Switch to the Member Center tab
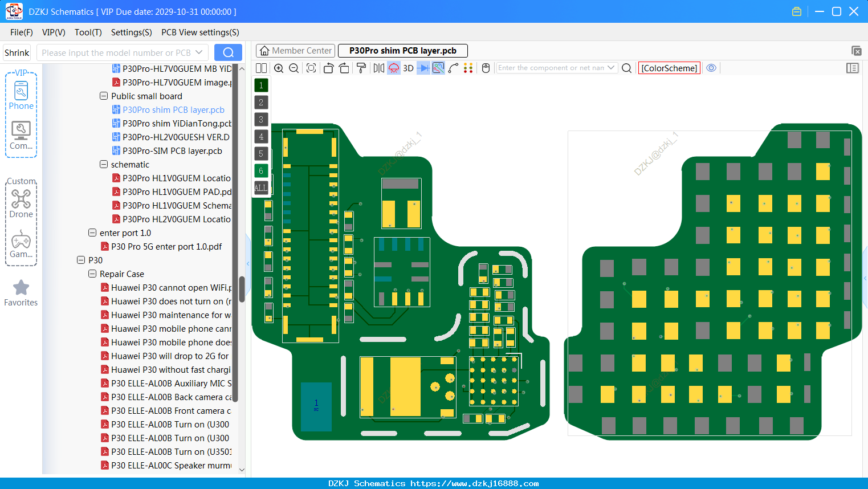 (x=296, y=51)
